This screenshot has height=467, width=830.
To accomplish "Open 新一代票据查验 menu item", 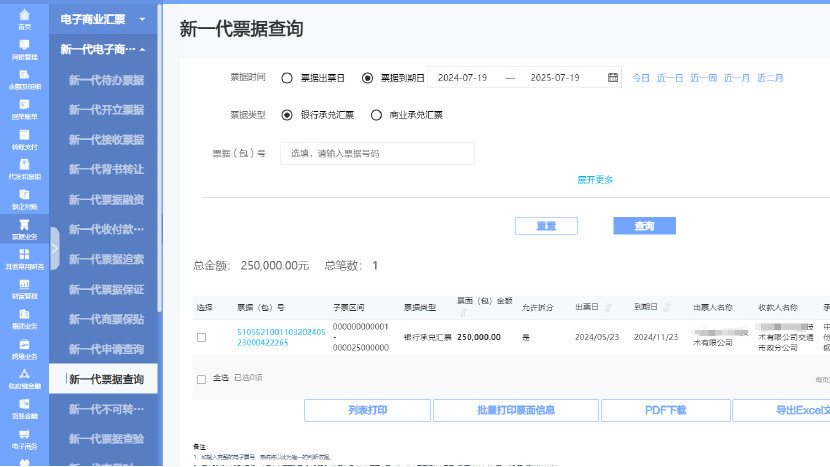I will (x=106, y=439).
